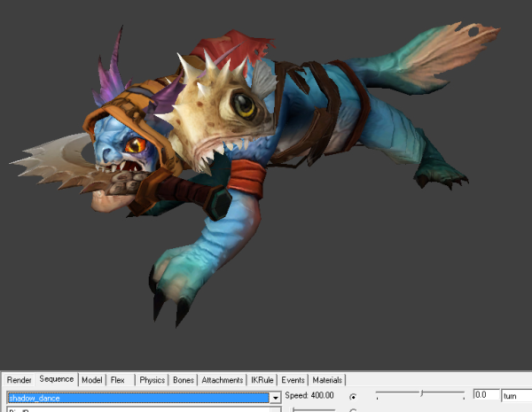The width and height of the screenshot is (532, 412).
Task: Open the Bones tab
Action: (x=184, y=380)
